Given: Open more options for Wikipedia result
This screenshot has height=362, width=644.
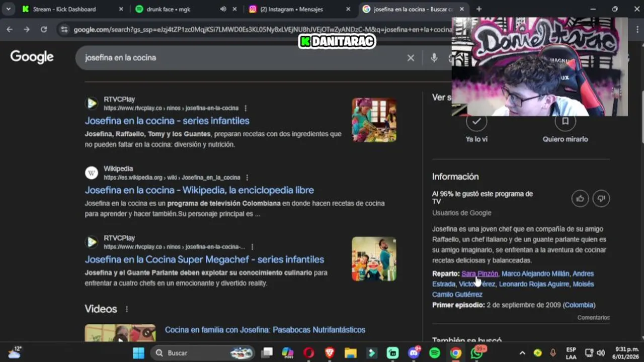Looking at the screenshot, I should click(247, 177).
